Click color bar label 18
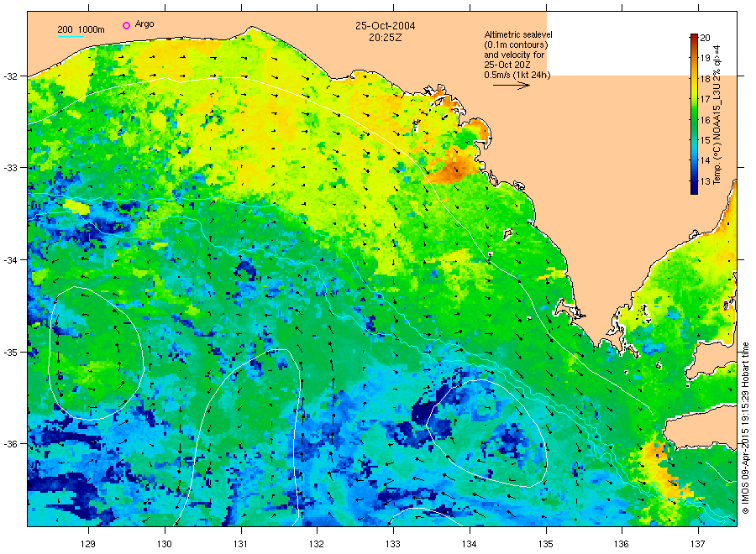The height and width of the screenshot is (554, 756). pyautogui.click(x=705, y=79)
